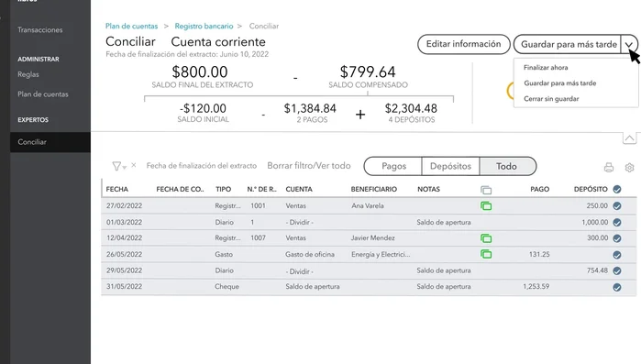Uncheck the 131.25 payment row
The image size is (641, 364).
[x=617, y=255]
